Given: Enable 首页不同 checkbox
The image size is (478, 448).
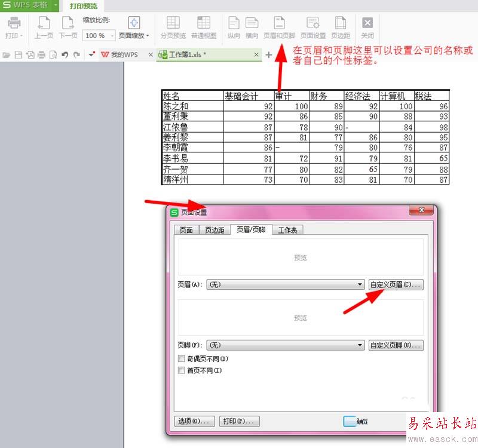Looking at the screenshot, I should click(x=182, y=370).
